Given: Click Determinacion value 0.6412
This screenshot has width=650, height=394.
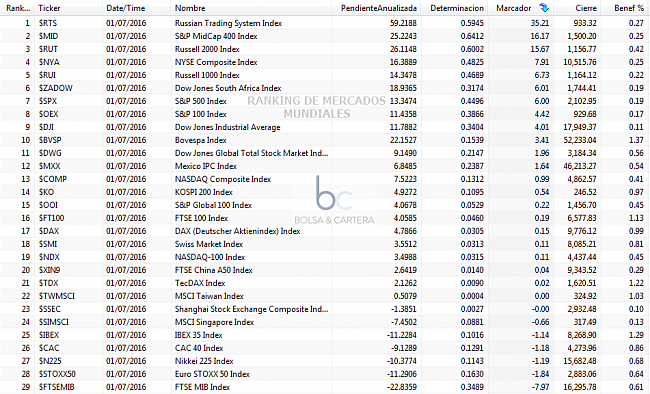Looking at the screenshot, I should (472, 36).
